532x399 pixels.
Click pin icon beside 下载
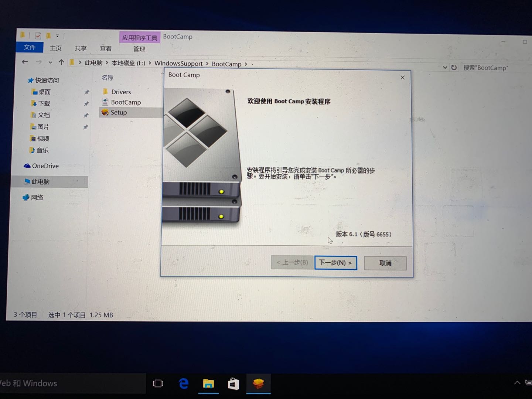86,104
